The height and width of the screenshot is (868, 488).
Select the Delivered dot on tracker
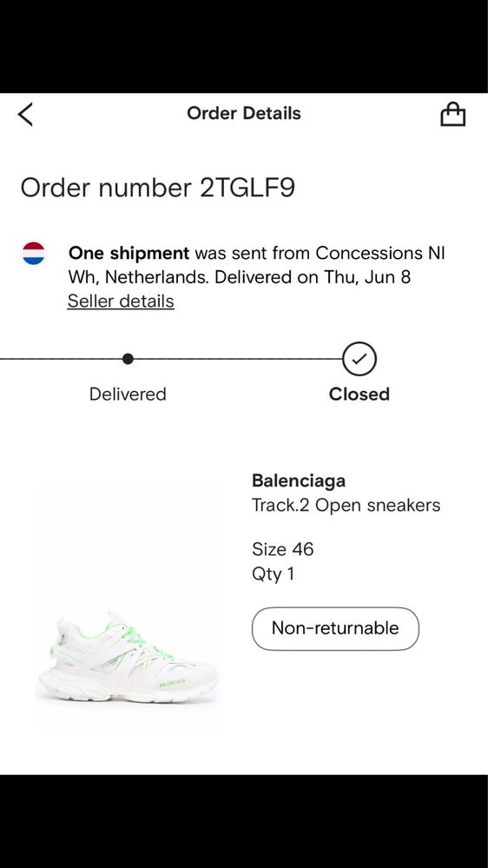point(128,359)
